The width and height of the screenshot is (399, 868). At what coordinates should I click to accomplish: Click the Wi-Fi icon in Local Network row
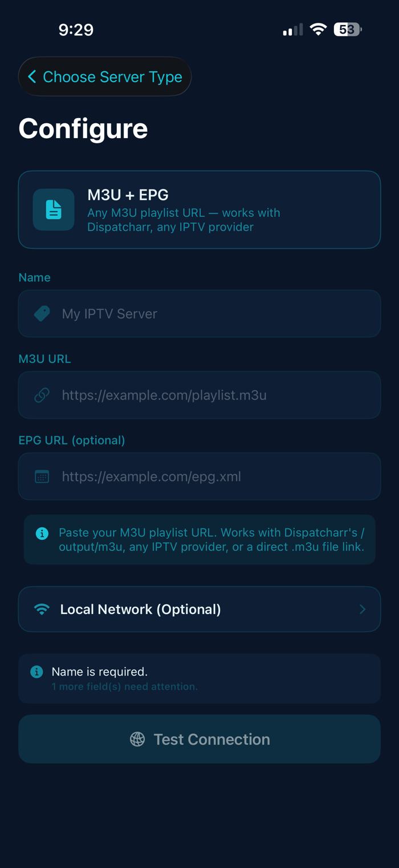coord(42,609)
